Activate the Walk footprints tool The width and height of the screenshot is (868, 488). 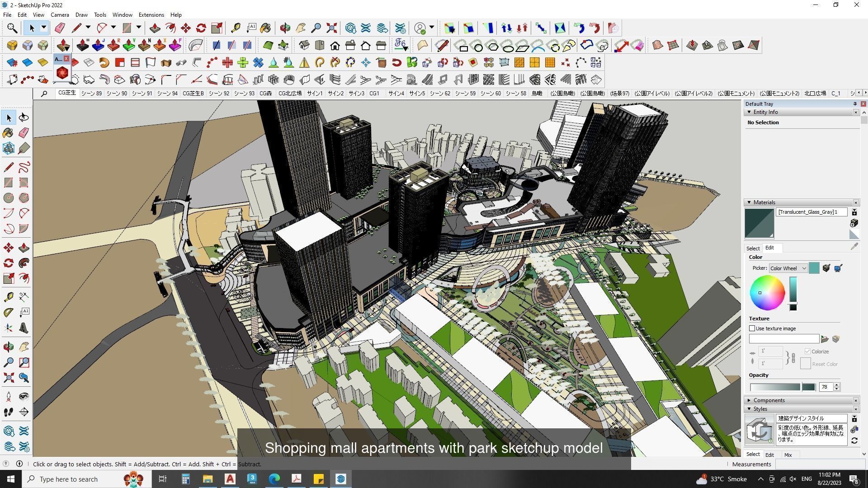pyautogui.click(x=8, y=412)
